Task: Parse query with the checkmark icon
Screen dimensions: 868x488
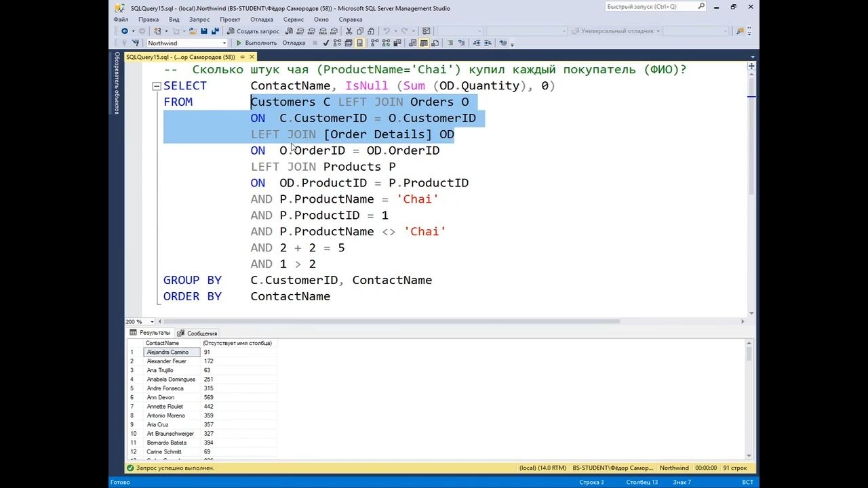Action: 326,43
